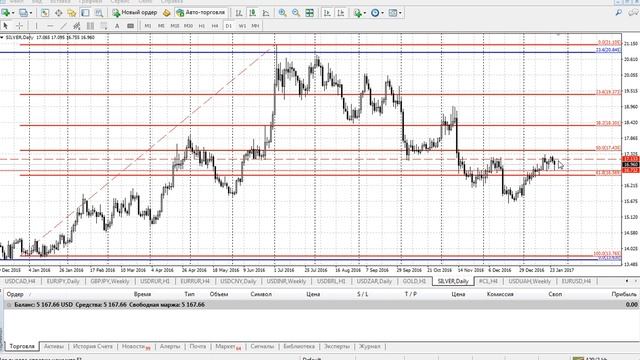Toggle the Авто-торговля button
This screenshot has height=360, width=640.
(x=200, y=13)
